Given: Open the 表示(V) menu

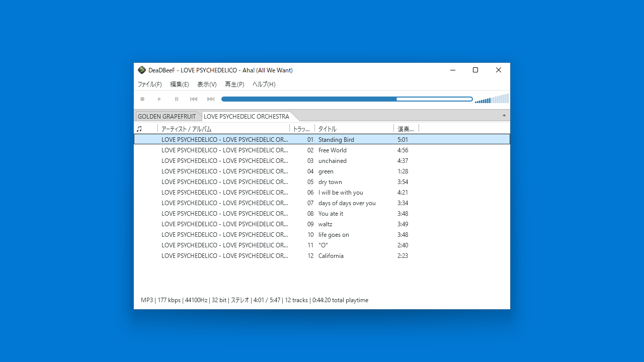Looking at the screenshot, I should (207, 84).
